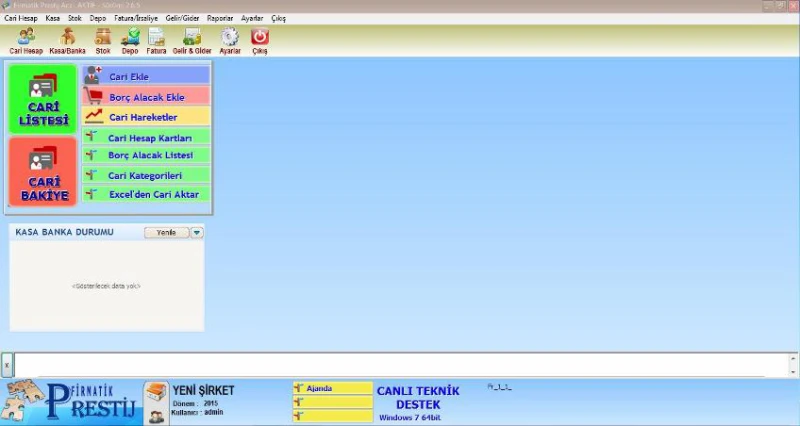800x426 pixels.
Task: Click the pin icon beside Cari Hesap Kartları
Action: 91,137
